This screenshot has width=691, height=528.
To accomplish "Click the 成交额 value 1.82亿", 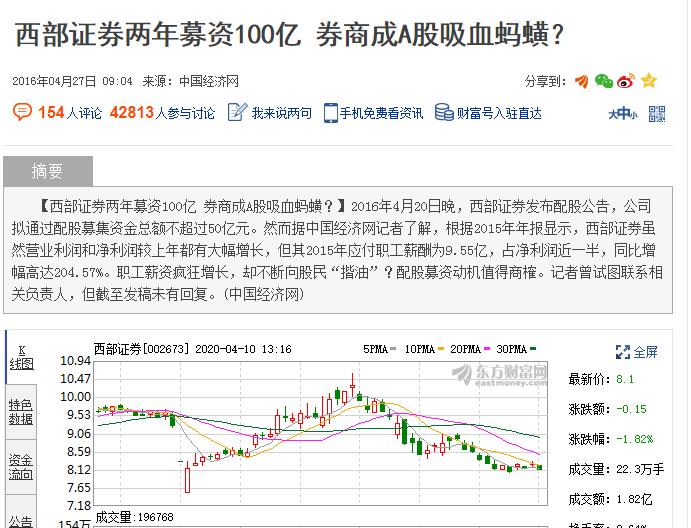I will pyautogui.click(x=634, y=499).
